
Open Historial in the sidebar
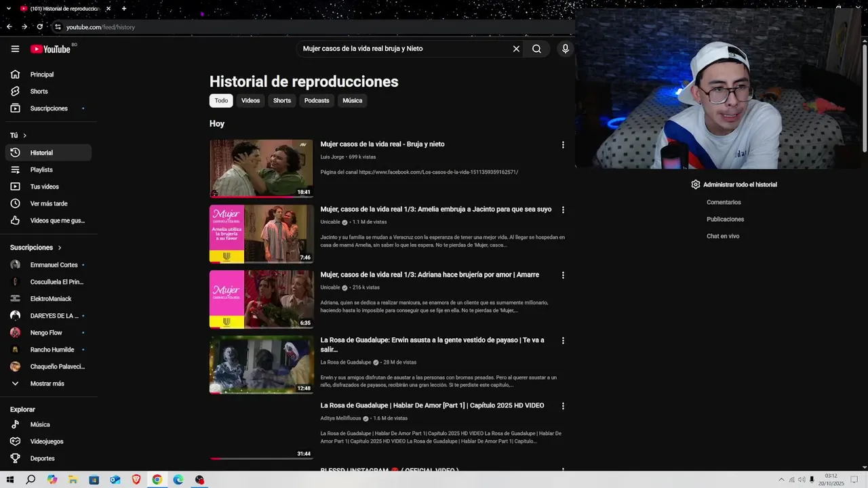coord(48,152)
